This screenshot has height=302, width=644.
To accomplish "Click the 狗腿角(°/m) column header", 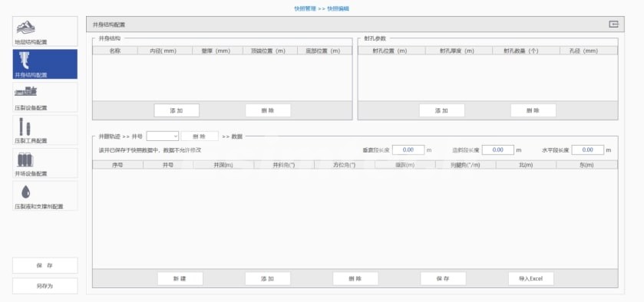I will [x=466, y=165].
